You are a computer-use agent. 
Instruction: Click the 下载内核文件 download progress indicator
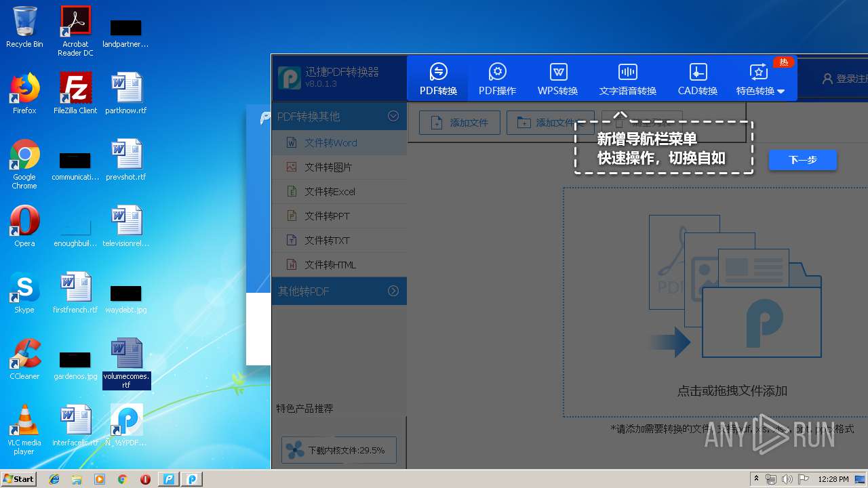338,450
